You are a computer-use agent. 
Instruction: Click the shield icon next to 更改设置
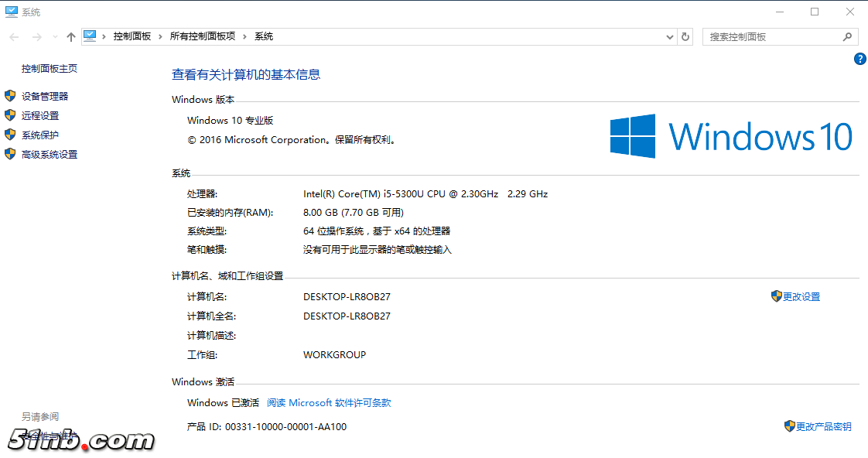[x=777, y=296]
